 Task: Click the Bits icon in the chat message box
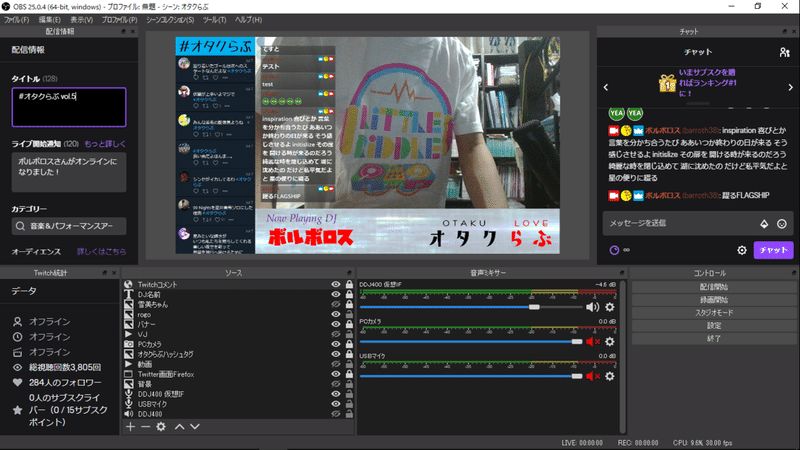click(764, 223)
